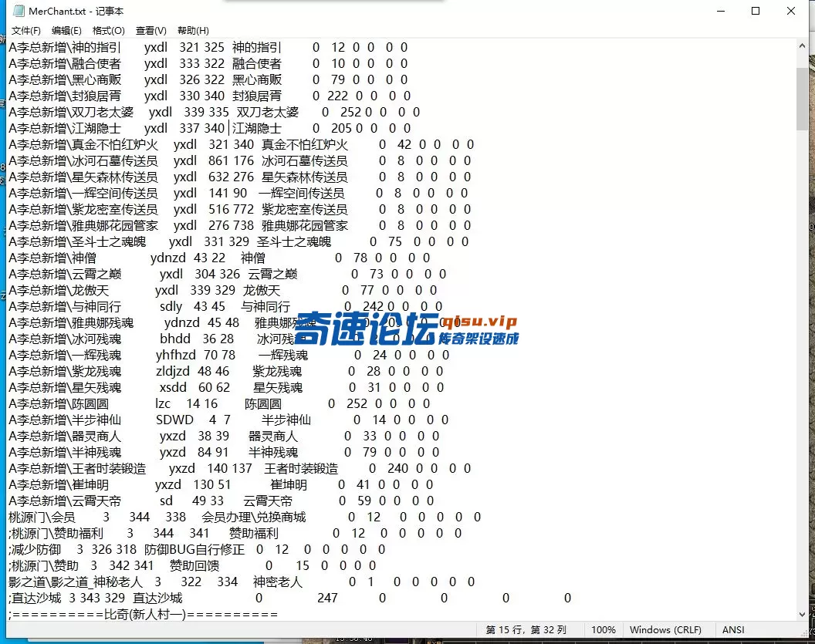The image size is (815, 644).
Task: Click the text 'A李总新增\双刀老太婆'
Action: [x=71, y=112]
